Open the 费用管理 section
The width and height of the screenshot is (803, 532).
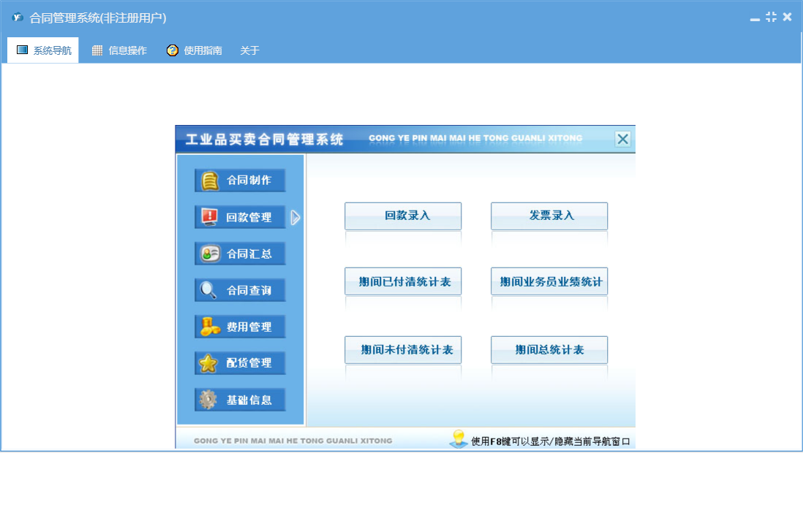[240, 327]
